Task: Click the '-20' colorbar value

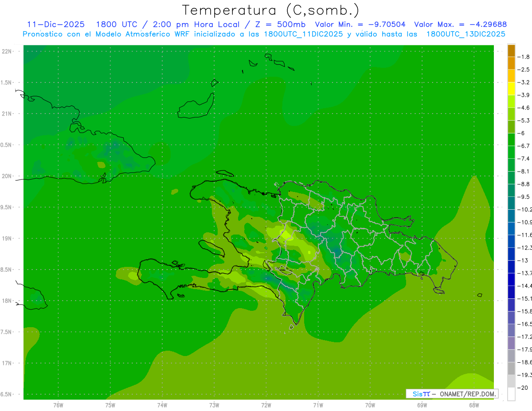Action: click(523, 388)
